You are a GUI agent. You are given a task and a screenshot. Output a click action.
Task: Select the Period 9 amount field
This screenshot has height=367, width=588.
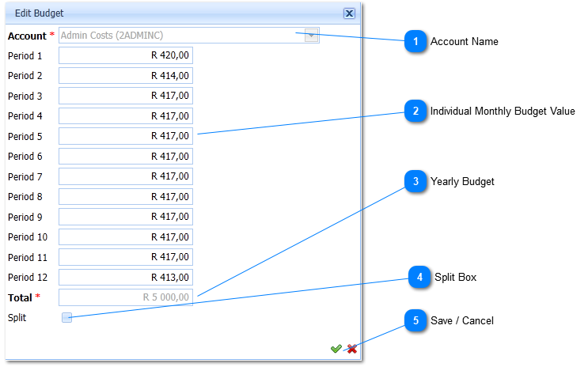tap(126, 217)
